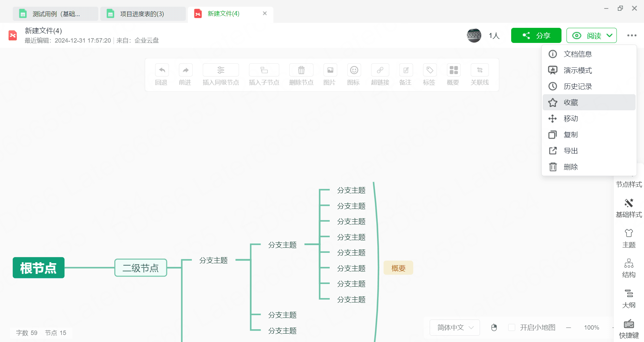This screenshot has width=644, height=342.
Task: Select 复制 menu entry
Action: tap(589, 134)
